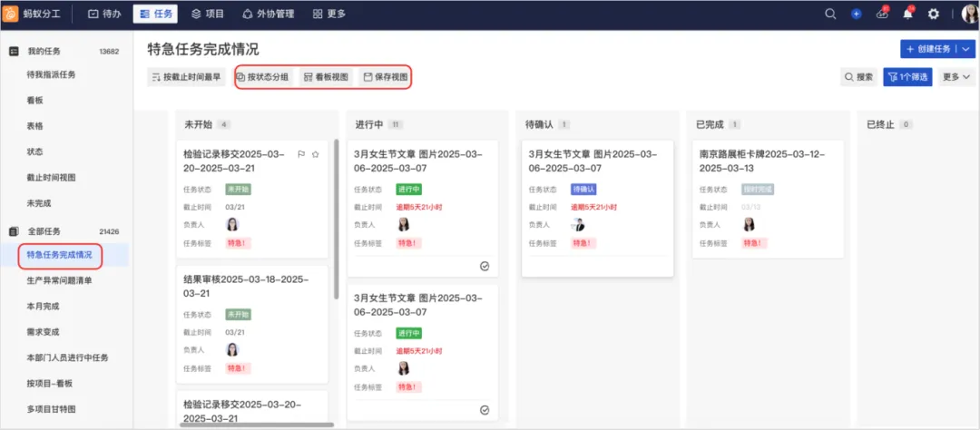Mark first 进行中 task card as complete
This screenshot has width=980, height=430.
point(485,266)
